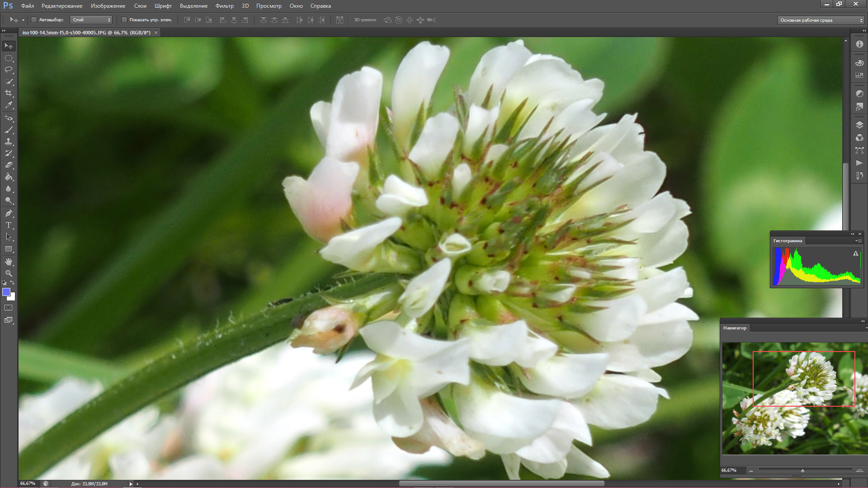Viewport: 868px width, 488px height.
Task: Open the Фильтр menu
Action: [224, 6]
